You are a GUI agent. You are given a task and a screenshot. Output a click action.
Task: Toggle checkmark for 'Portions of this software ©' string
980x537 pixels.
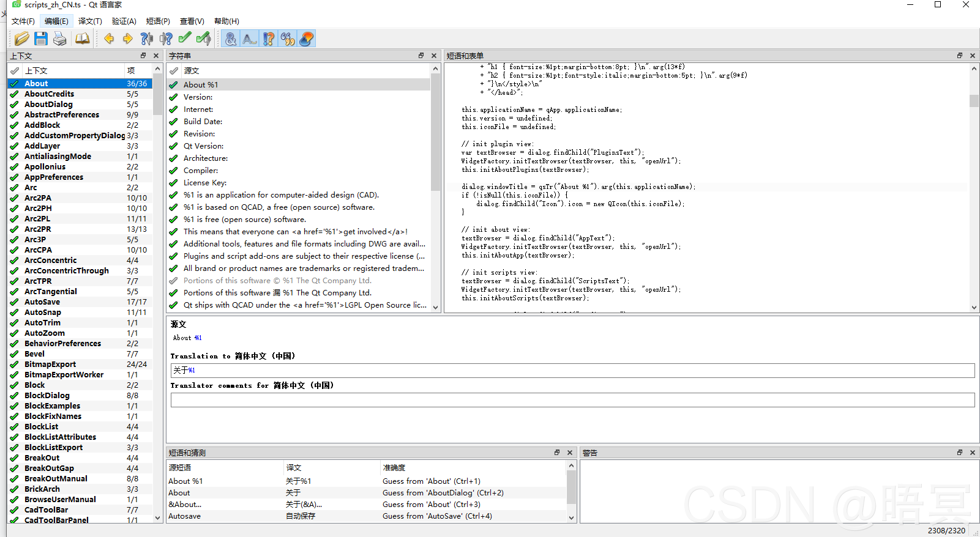point(174,280)
